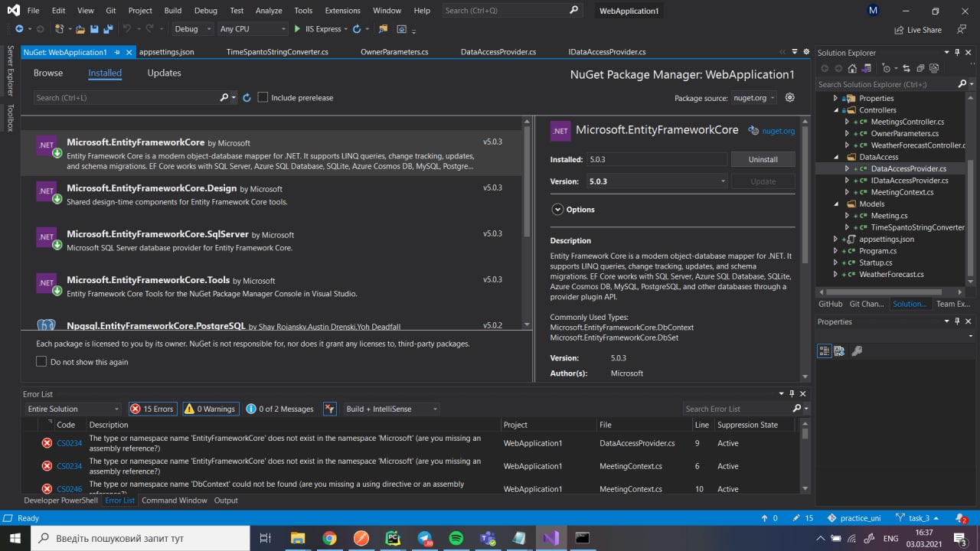This screenshot has width=980, height=551.
Task: Open the appsettings.json editor tab
Action: (166, 52)
